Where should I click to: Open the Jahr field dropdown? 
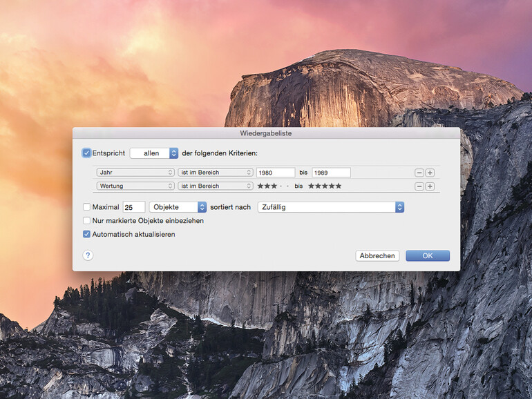(x=135, y=173)
